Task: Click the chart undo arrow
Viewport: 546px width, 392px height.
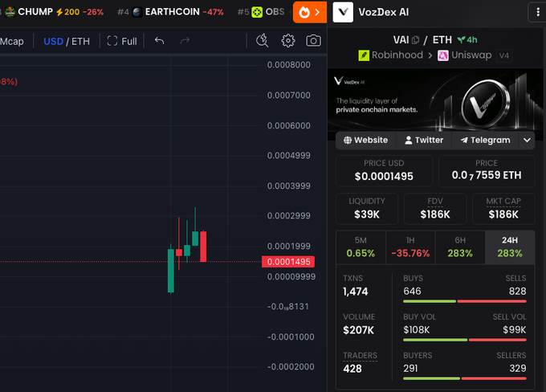Action: click(159, 41)
